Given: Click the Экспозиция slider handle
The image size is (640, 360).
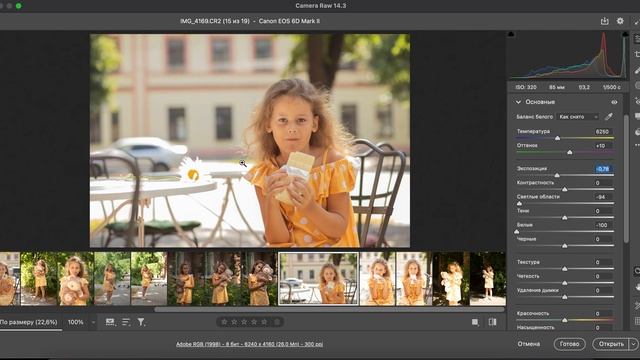Looking at the screenshot, I should coord(557,175).
